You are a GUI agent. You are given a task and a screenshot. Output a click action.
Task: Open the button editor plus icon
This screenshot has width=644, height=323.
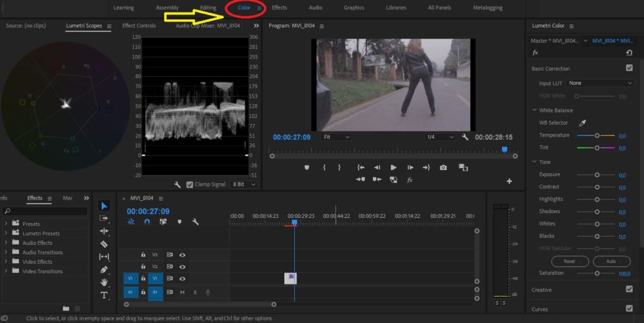(509, 181)
